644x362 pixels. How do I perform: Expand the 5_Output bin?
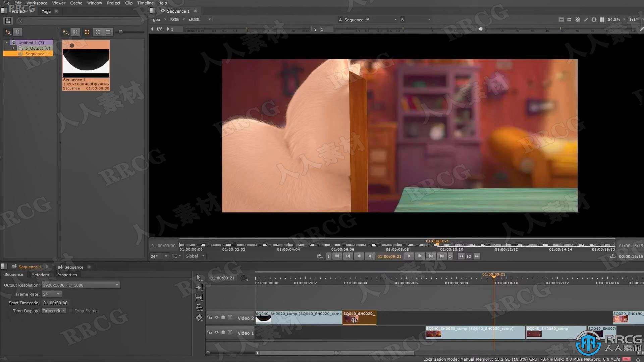14,48
